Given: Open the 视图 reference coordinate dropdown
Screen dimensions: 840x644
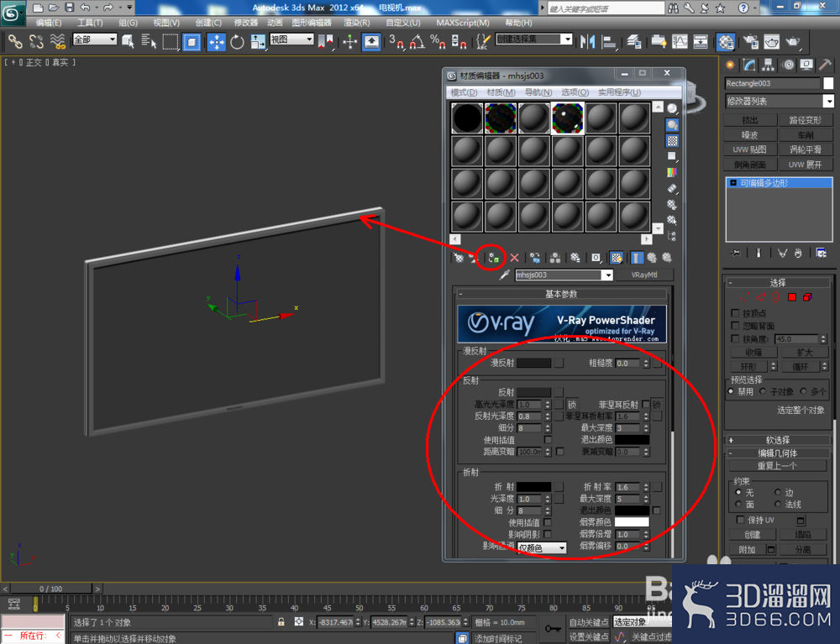Looking at the screenshot, I should (291, 39).
